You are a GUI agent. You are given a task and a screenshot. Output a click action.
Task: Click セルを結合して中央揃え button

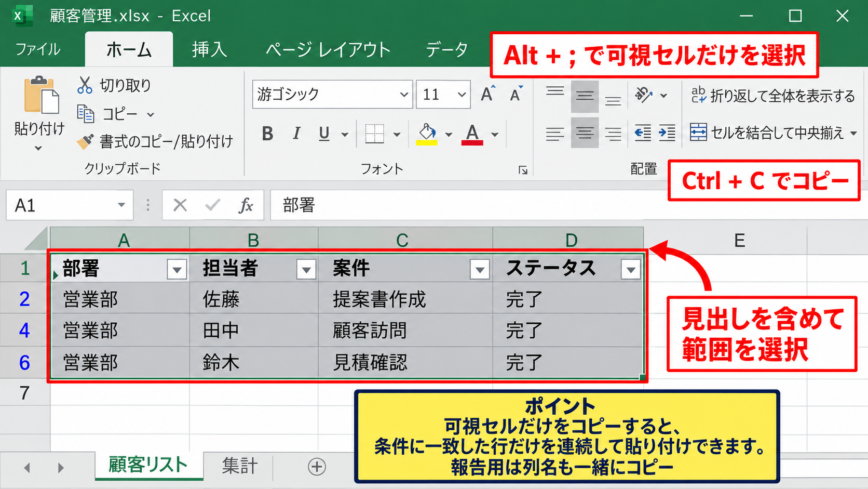pyautogui.click(x=774, y=133)
